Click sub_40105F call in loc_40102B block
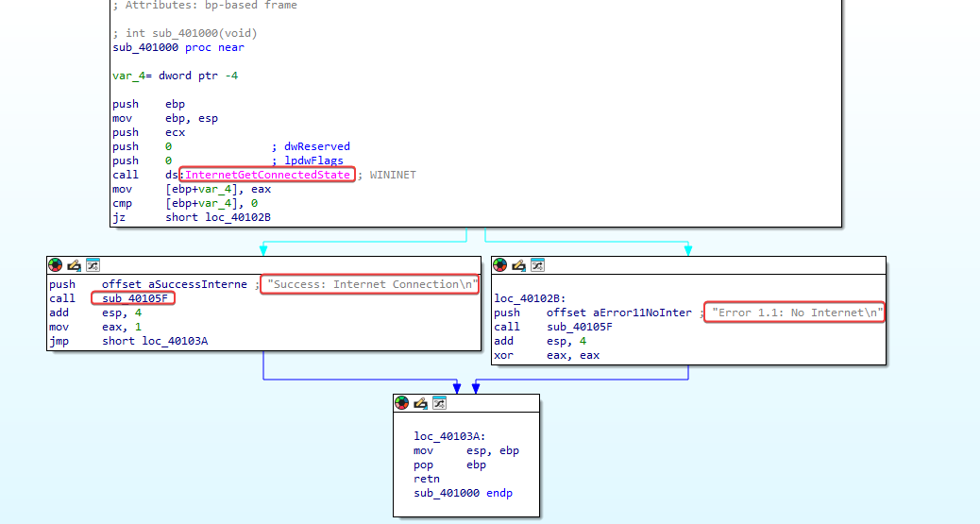The image size is (980, 524). pyautogui.click(x=580, y=327)
